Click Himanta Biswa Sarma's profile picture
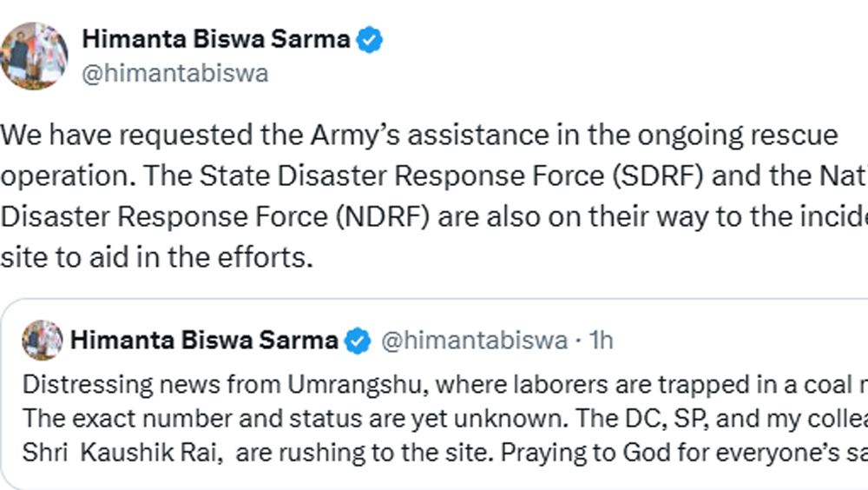This screenshot has height=490, width=868. click(35, 55)
